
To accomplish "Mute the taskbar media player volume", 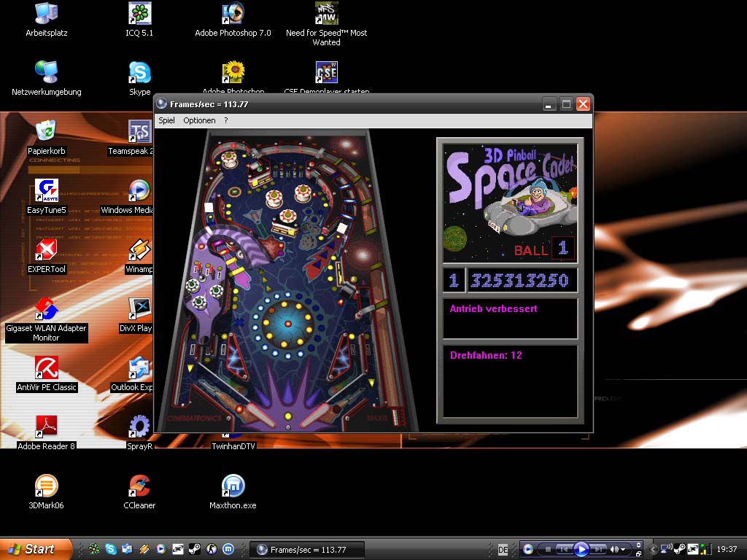I will coord(614,550).
